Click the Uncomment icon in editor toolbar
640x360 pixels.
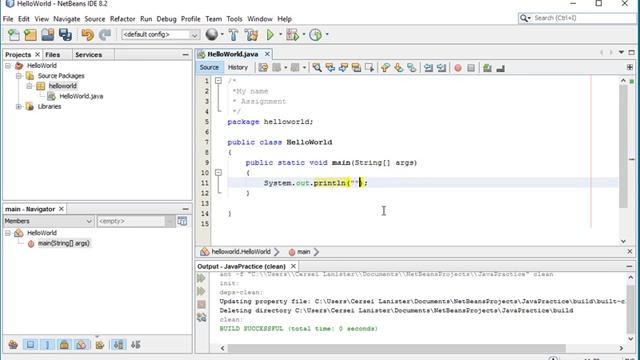click(500, 68)
